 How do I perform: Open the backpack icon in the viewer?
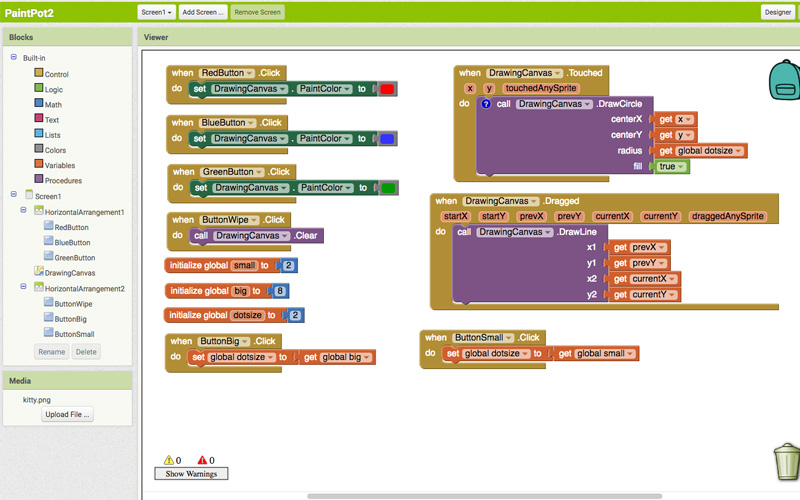point(786,80)
